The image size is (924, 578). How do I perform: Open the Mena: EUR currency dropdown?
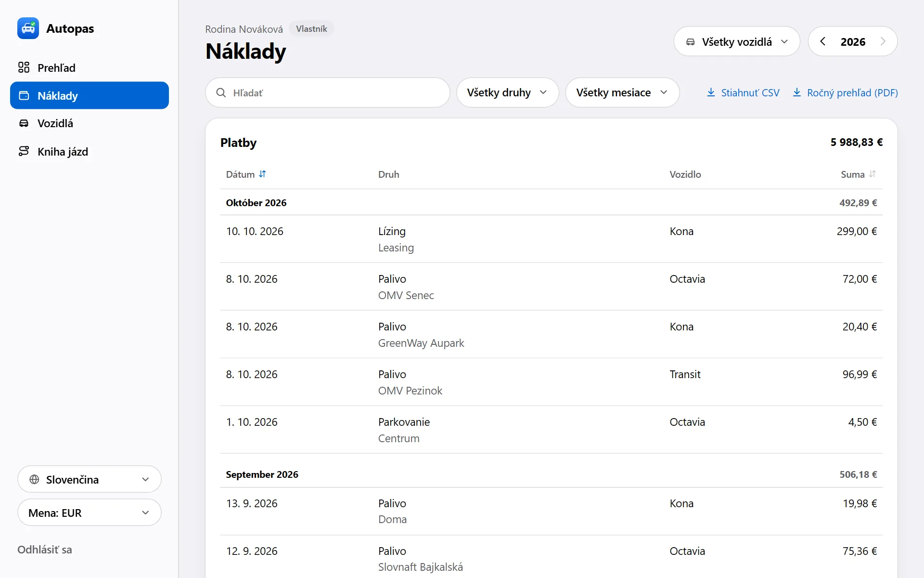[90, 512]
